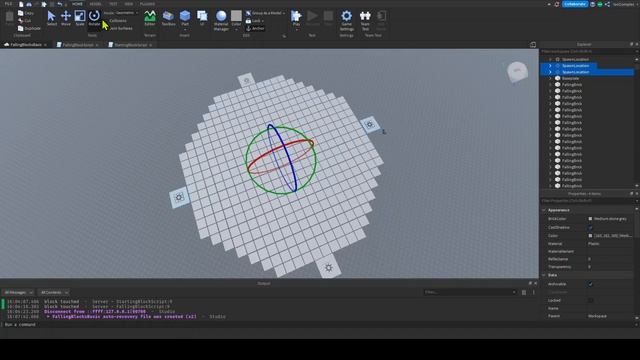This screenshot has height=360, width=640.
Task: Click the refresh icon left of Collaborate
Action: click(x=557, y=4)
